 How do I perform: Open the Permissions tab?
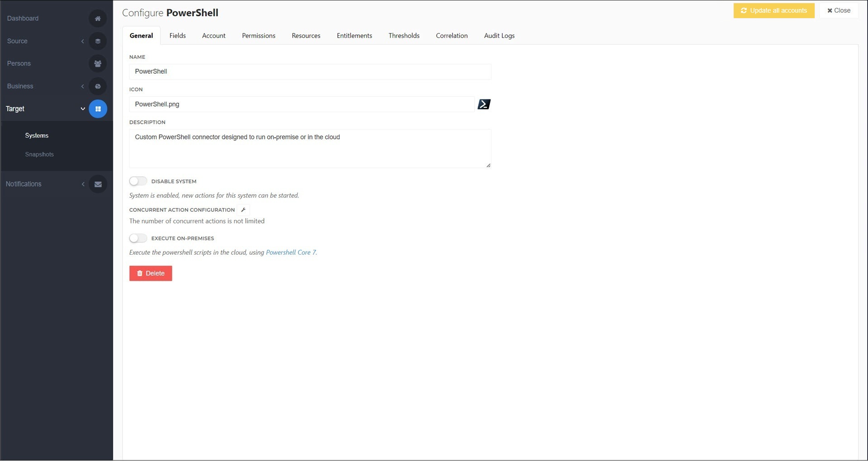259,36
